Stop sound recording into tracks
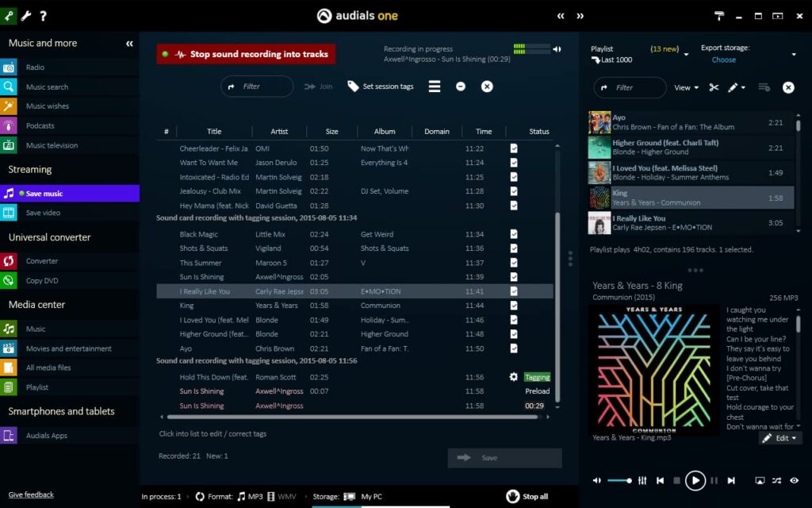 coord(246,54)
